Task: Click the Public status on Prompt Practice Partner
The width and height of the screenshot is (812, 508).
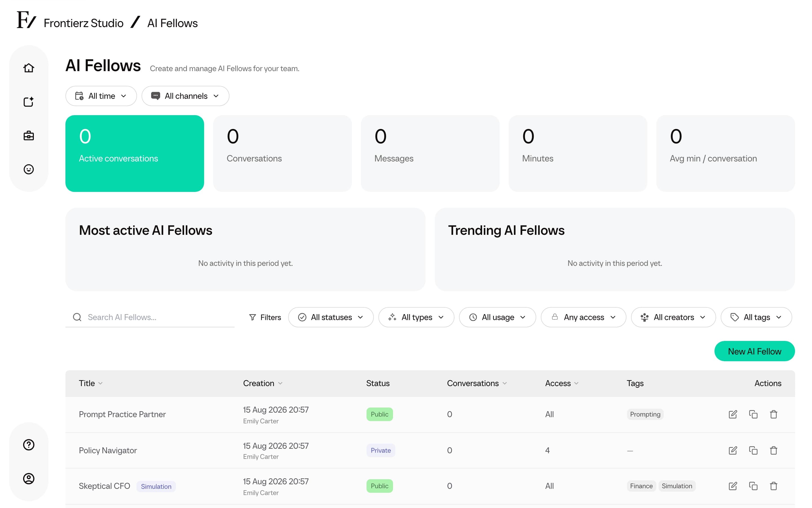Action: [379, 414]
